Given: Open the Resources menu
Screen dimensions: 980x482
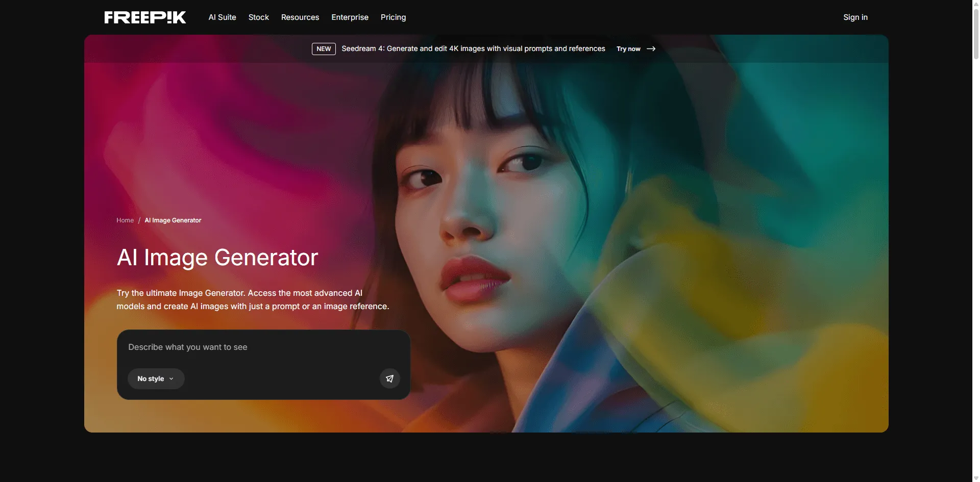Looking at the screenshot, I should click(300, 17).
